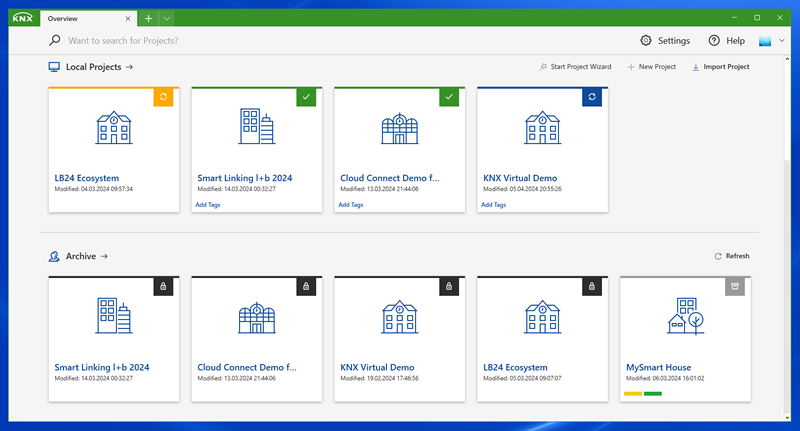Click lock icon on archived Smart Linking project

(x=164, y=287)
